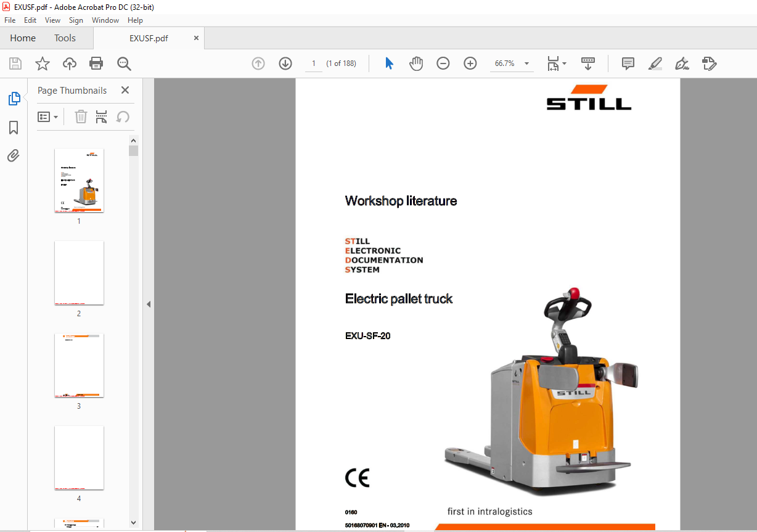Click the '(1 of 188)' page count
This screenshot has height=532, width=757.
[342, 63]
